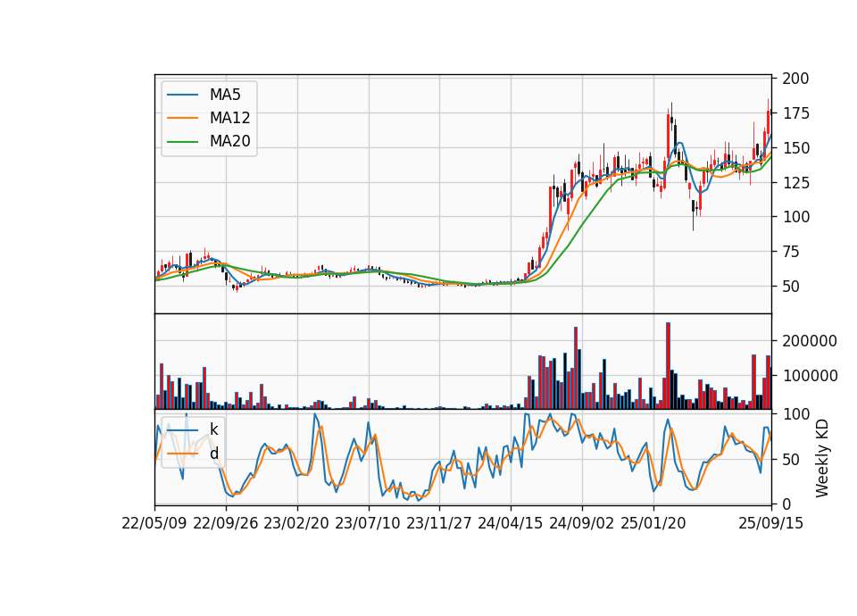
Task: Click the 125 price axis label
Action: 795,182
